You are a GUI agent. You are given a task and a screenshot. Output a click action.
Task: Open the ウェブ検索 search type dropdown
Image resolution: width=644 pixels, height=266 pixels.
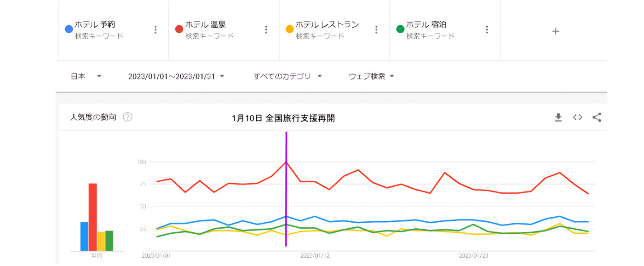tap(372, 76)
